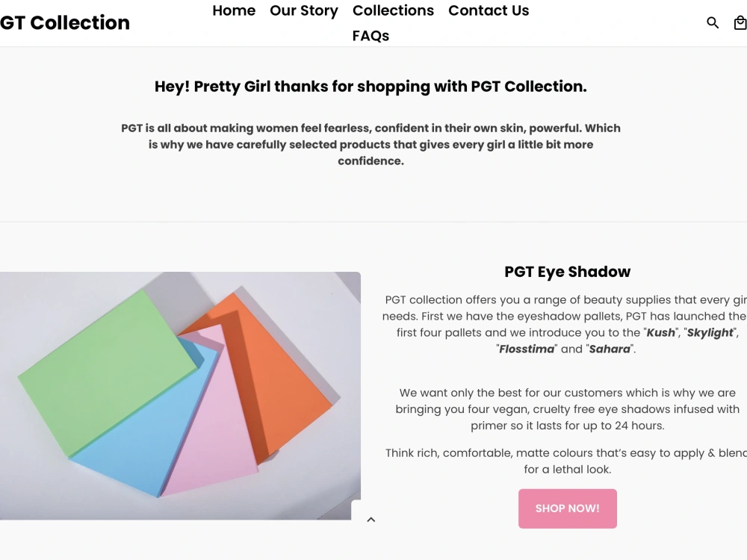Click the pink SHOP NOW! button
This screenshot has width=747, height=560.
(x=568, y=508)
